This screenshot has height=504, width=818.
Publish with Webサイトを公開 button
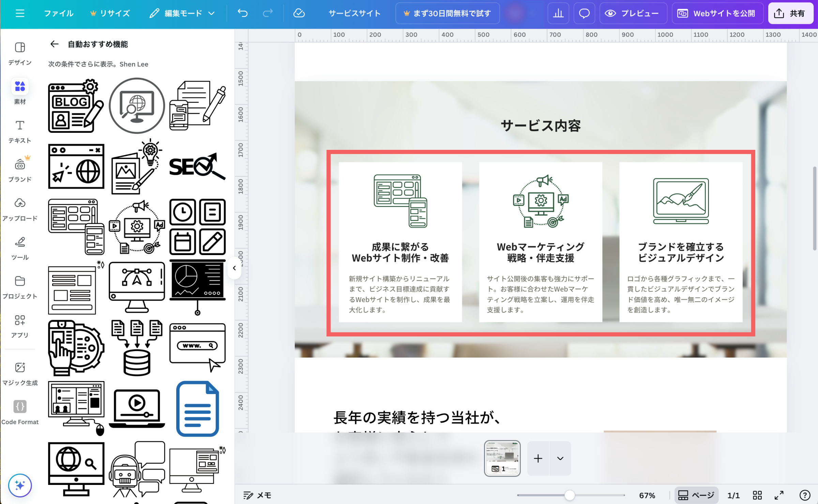[x=717, y=13]
